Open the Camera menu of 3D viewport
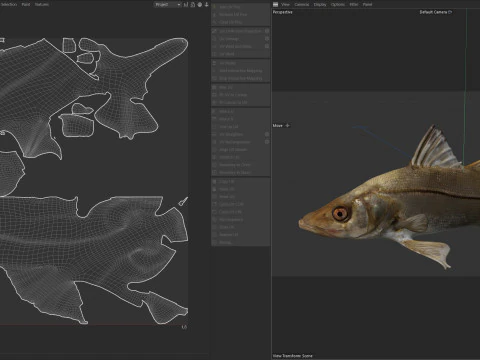The width and height of the screenshot is (480, 360). pyautogui.click(x=302, y=4)
